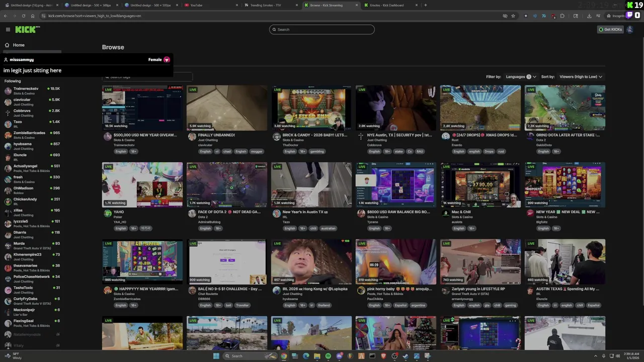
Task: Open the New Year's in Austin TX thumbnail
Action: [x=311, y=185]
